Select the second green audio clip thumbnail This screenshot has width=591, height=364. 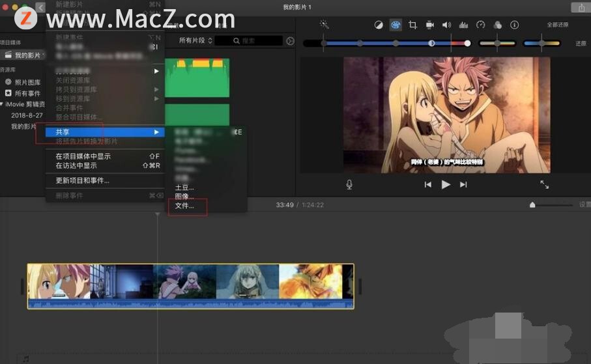[197, 115]
